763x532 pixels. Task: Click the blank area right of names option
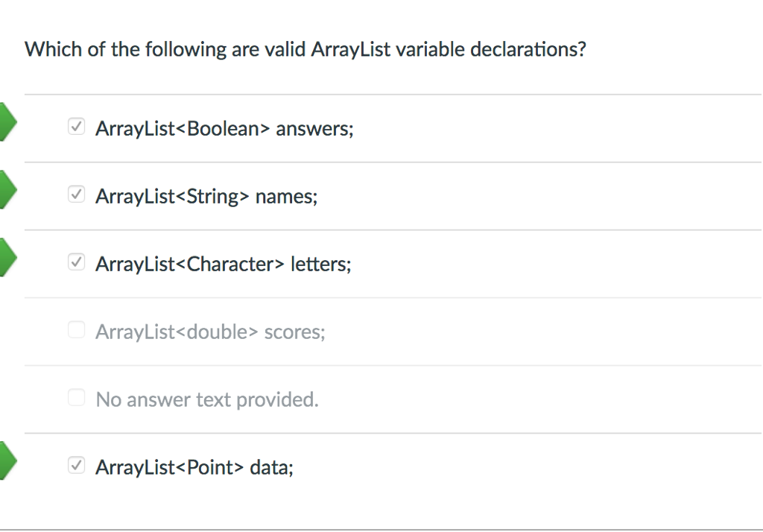click(x=539, y=197)
